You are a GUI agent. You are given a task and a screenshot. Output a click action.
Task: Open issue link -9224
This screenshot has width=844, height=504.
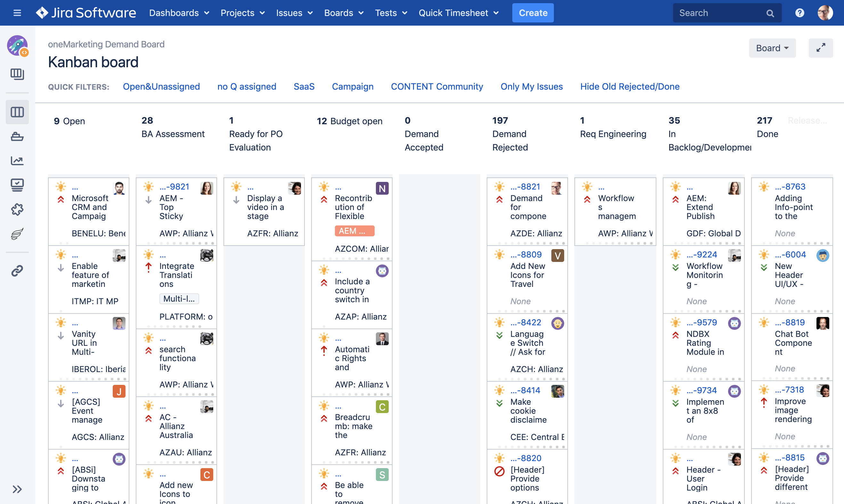point(702,254)
